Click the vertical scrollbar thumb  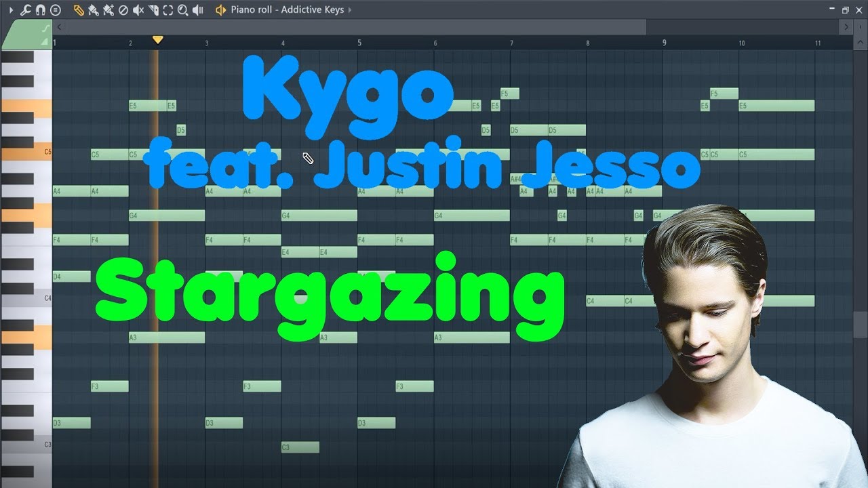point(860,323)
